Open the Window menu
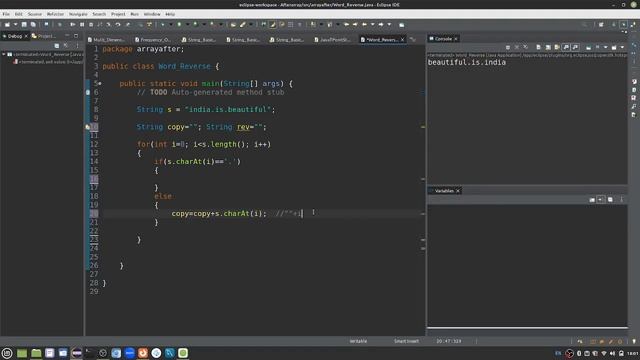This screenshot has height=360, width=640. [x=152, y=14]
